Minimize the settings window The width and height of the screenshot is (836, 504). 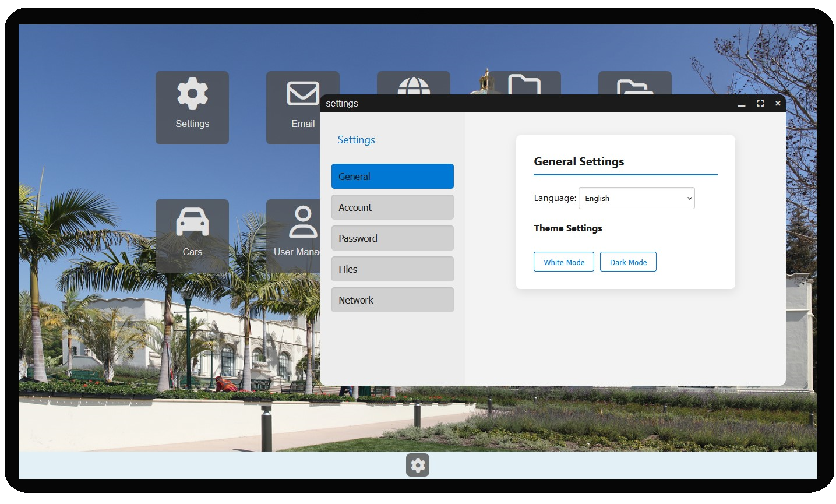pyautogui.click(x=742, y=103)
